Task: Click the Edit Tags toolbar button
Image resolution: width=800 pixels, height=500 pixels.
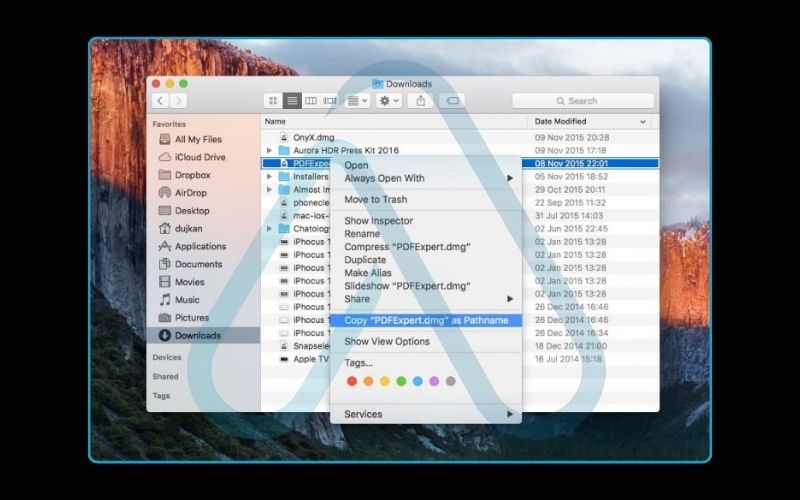Action: pyautogui.click(x=452, y=101)
